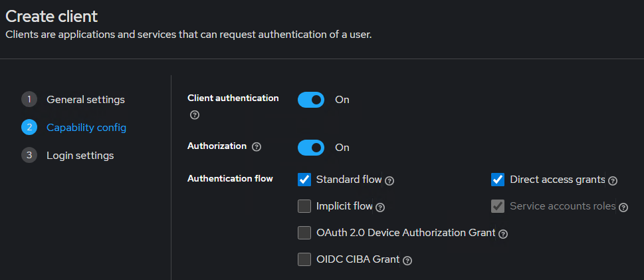644x280 pixels.
Task: Uncheck Direct access grants checkbox
Action: [498, 180]
